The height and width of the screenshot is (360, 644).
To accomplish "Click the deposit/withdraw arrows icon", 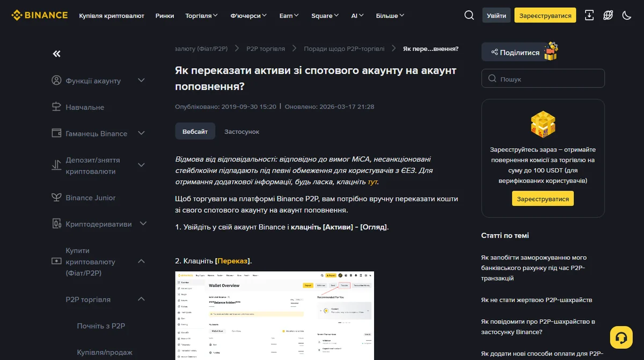I will (x=56, y=165).
